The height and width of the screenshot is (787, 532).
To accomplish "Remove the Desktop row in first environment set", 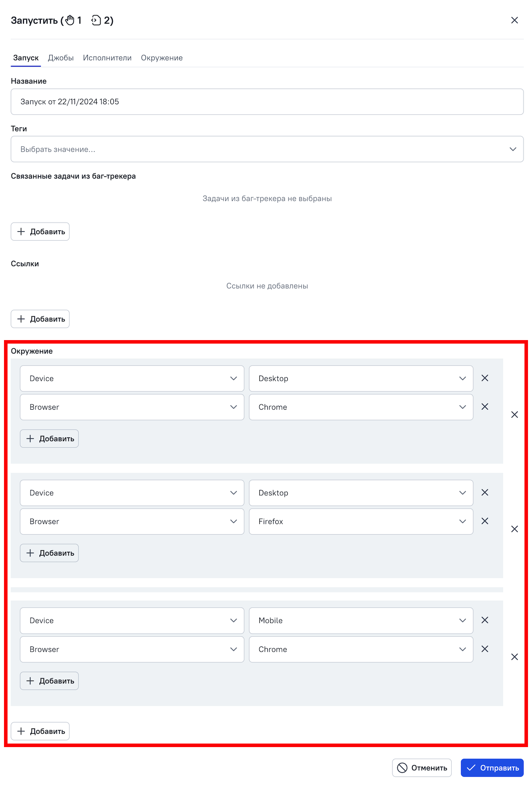I will pos(485,378).
